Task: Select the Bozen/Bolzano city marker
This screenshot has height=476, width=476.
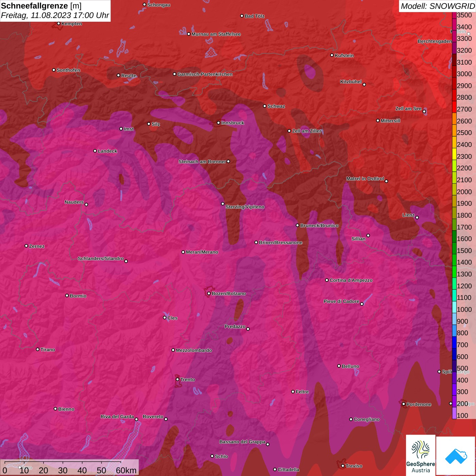Action: pos(209,293)
